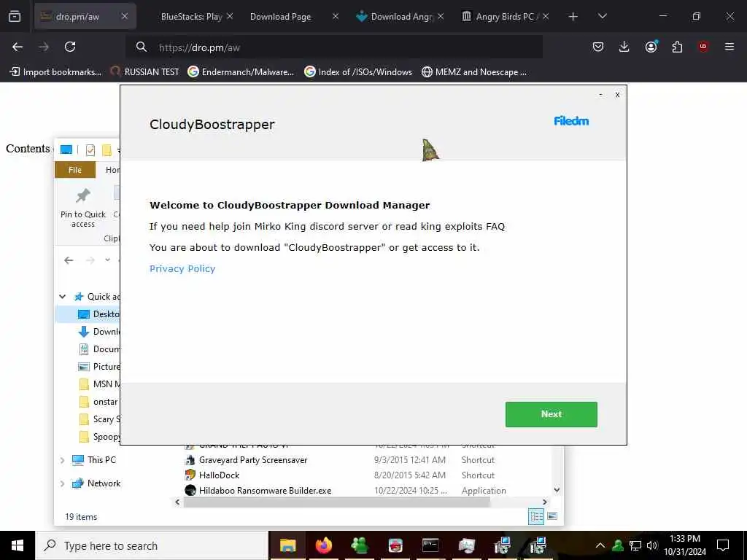
Task: Open the Firefox hamburger menu
Action: tap(729, 47)
